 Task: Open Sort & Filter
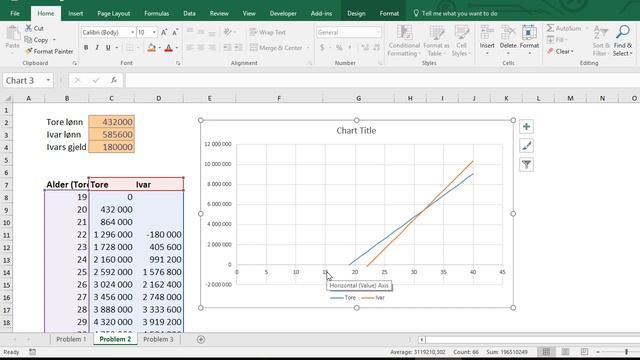pyautogui.click(x=601, y=41)
